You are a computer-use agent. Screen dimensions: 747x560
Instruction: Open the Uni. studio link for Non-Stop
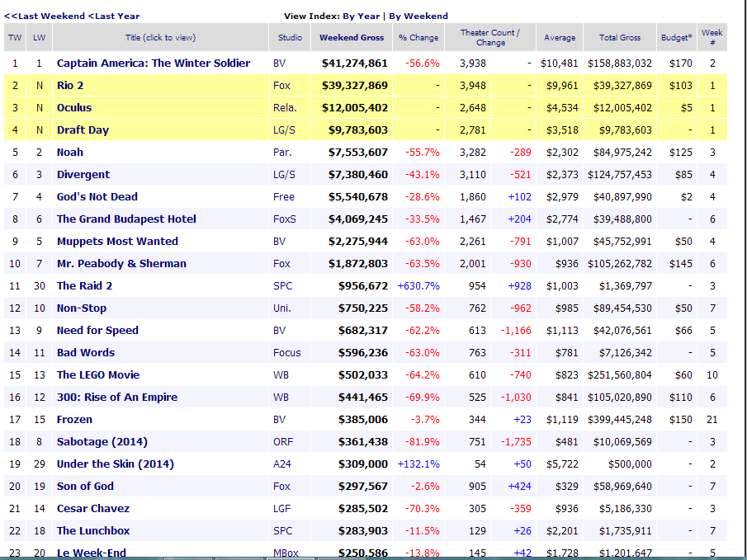(282, 308)
